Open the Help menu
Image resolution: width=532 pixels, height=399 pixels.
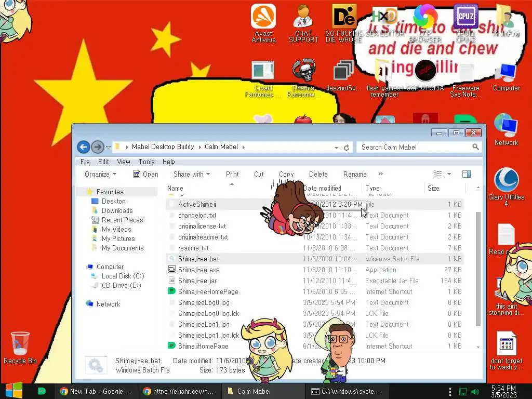[x=169, y=162]
